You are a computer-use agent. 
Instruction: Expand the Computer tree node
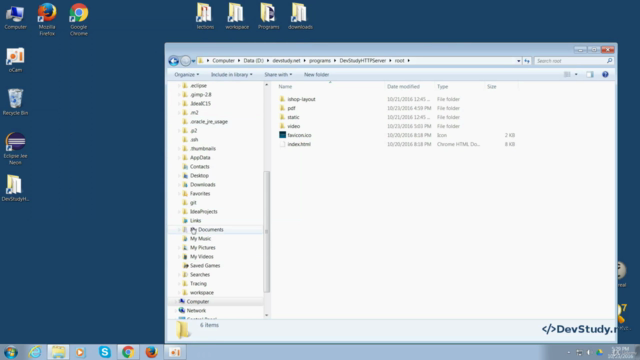coord(176,302)
